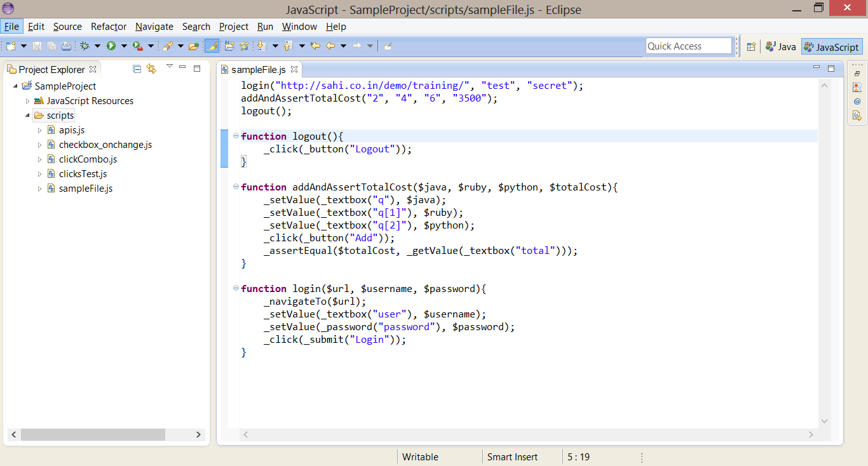Click the Project Explorer horizontal scrollbar thumb
Screen dimensions: 868x466
pyautogui.click(x=93, y=434)
